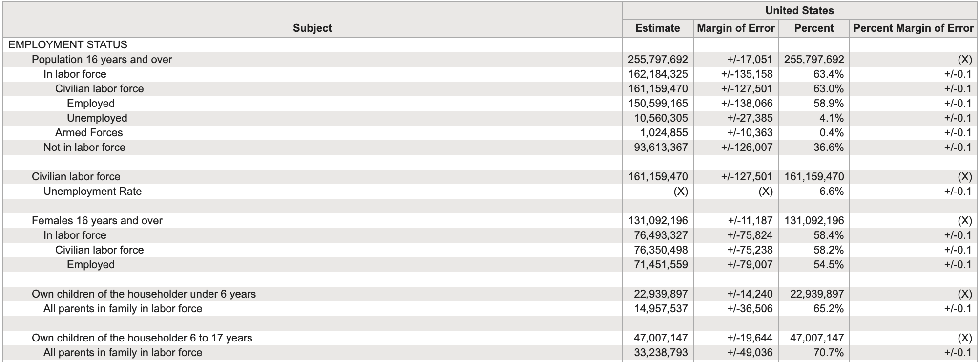Click the EMPLOYMENT STATUS section label

click(68, 44)
